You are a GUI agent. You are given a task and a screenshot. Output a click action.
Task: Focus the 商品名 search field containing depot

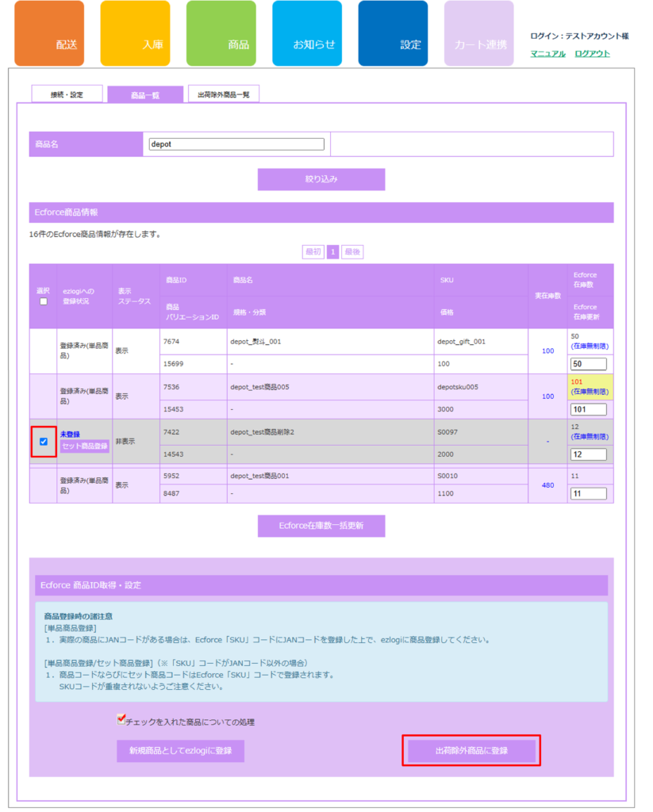(x=236, y=144)
